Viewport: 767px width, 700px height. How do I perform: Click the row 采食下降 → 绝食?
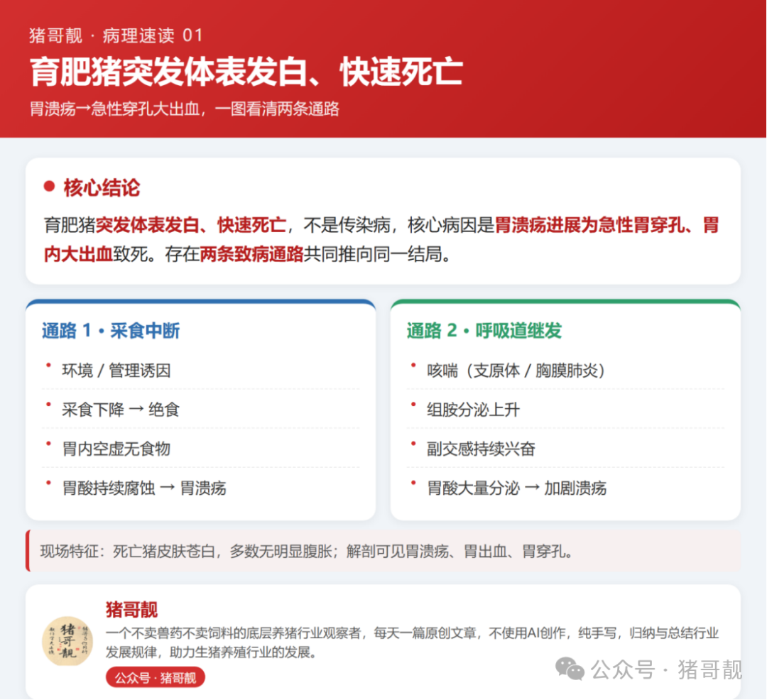[x=200, y=410]
